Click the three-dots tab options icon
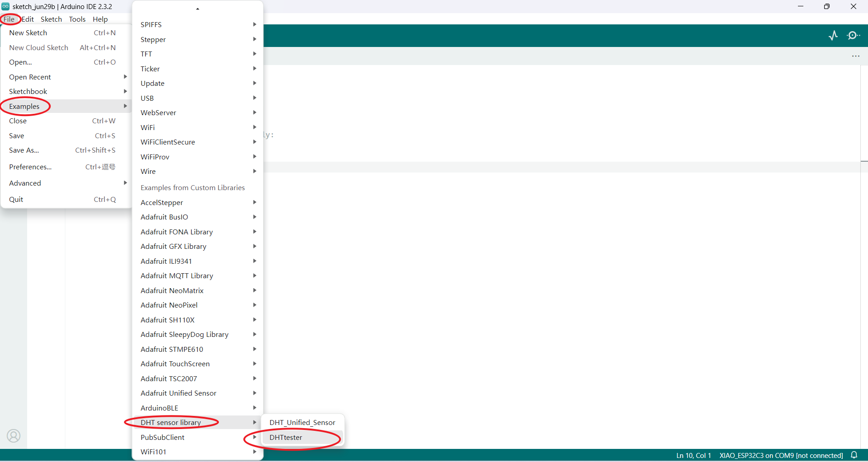 856,56
